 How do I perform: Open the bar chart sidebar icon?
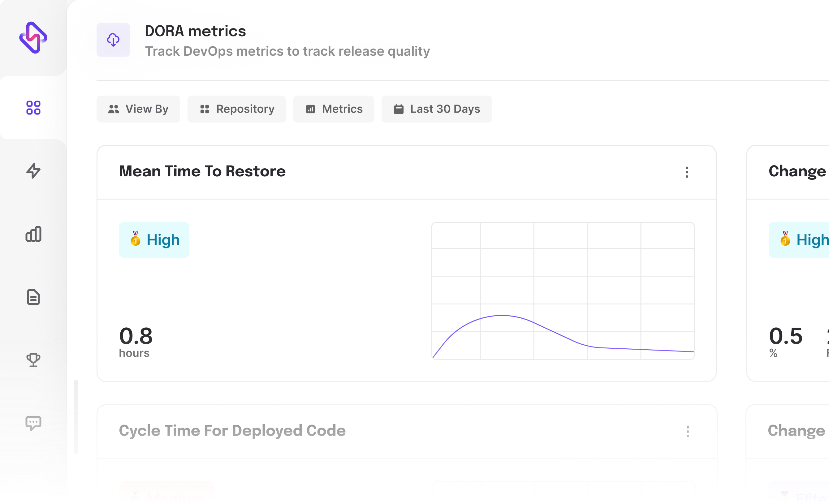pos(33,234)
